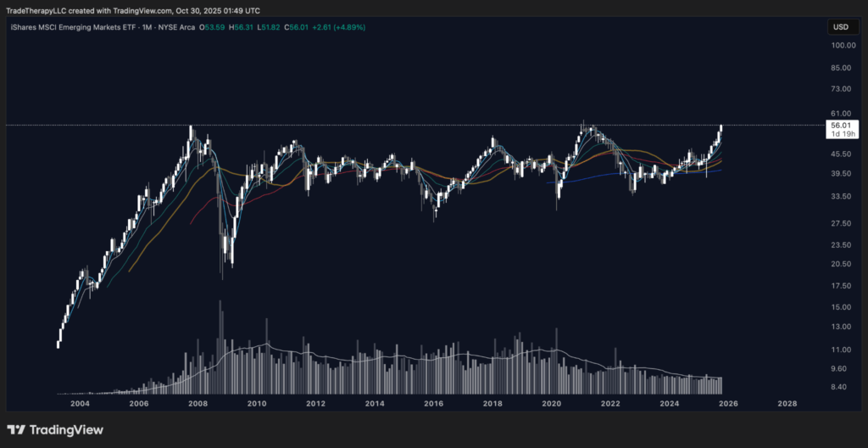Click the 8.40 price scale label

(x=840, y=387)
